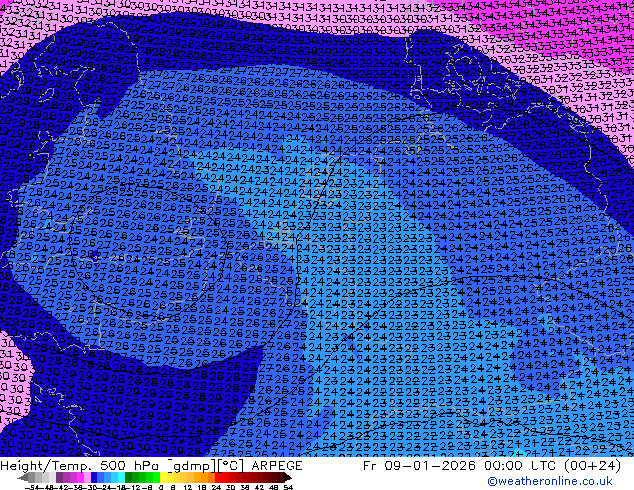
Task: Click the gray left arrow end of legend
Action: (x=23, y=478)
